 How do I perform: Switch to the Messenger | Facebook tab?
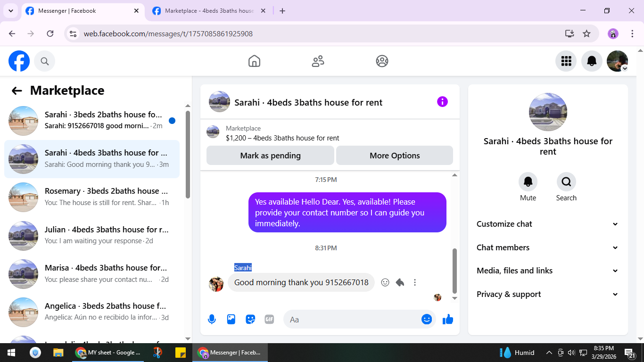(x=83, y=11)
